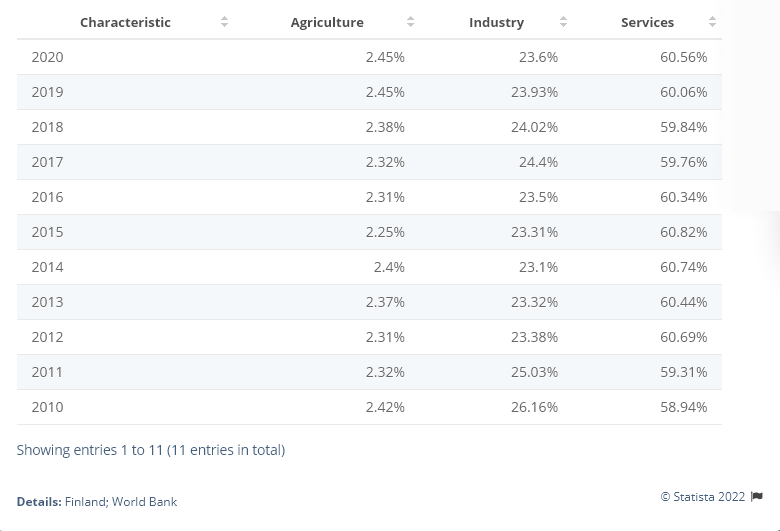Click the Industry value 24.02%
This screenshot has width=780, height=531.
point(534,127)
